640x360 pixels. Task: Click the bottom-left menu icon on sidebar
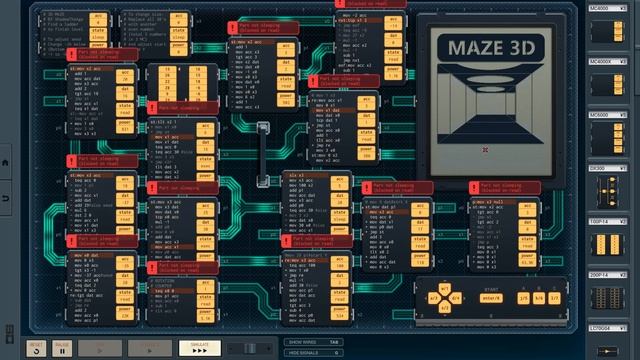[x=9, y=334]
